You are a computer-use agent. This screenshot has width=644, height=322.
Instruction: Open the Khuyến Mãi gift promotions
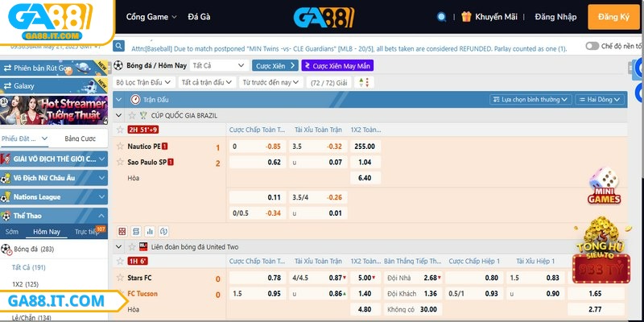coord(489,17)
